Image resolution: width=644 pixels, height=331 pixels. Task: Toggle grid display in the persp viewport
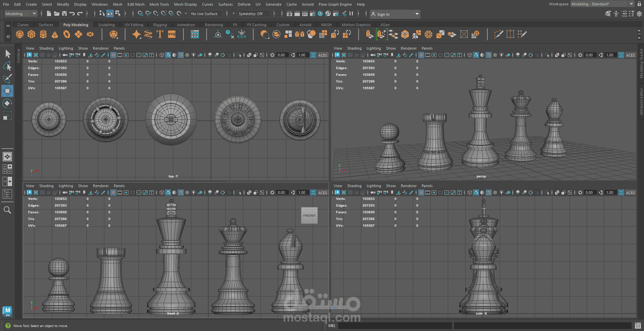[421, 55]
